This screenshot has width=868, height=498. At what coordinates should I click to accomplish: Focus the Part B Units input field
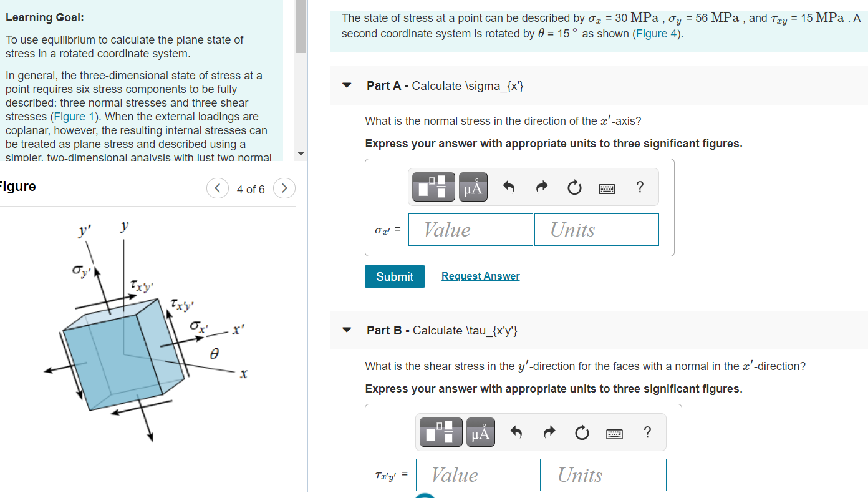point(604,475)
